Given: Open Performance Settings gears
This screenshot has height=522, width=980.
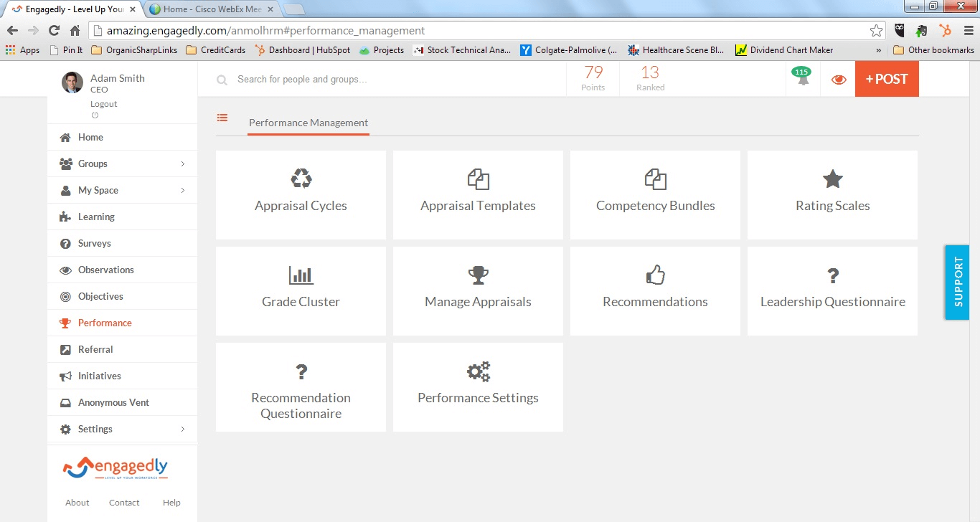Looking at the screenshot, I should tap(478, 386).
